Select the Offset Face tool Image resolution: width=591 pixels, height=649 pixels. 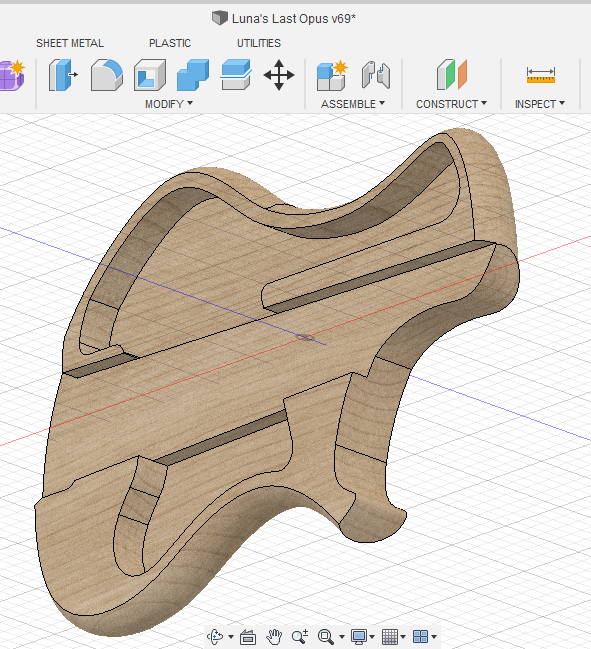(236, 75)
